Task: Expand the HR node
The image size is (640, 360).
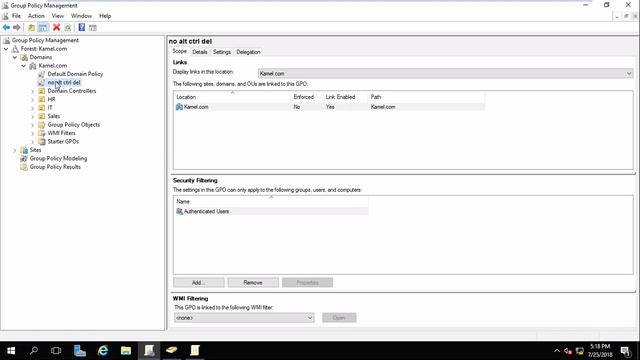Action: pyautogui.click(x=33, y=99)
